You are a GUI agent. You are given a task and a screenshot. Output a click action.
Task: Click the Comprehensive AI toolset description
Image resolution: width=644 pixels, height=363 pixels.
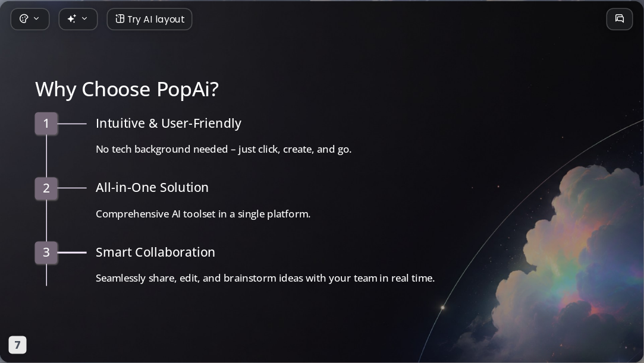point(203,214)
